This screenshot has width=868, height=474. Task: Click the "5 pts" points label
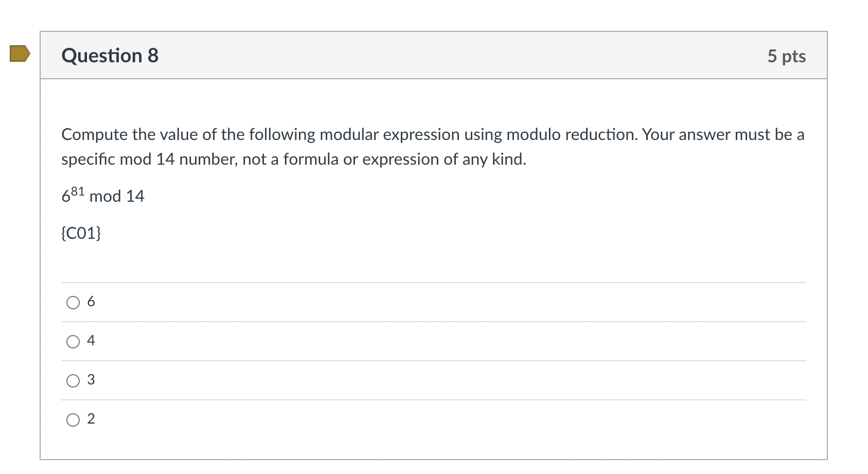(786, 56)
